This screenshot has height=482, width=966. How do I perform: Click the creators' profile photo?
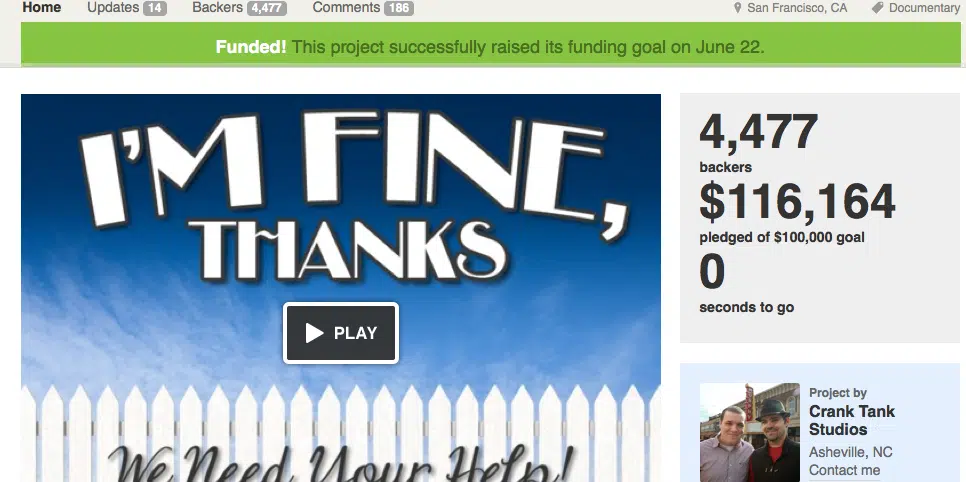click(750, 433)
